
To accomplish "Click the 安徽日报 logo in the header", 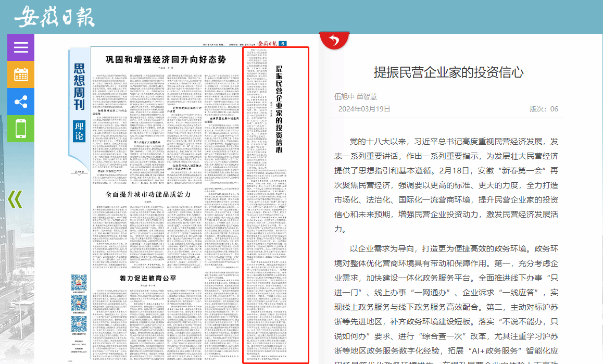I will [54, 16].
